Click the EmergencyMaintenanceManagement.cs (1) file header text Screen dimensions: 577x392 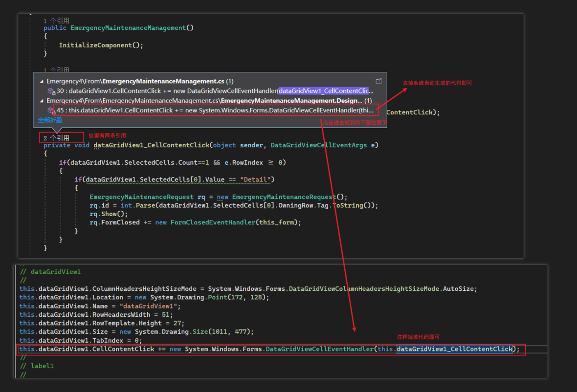pos(140,81)
